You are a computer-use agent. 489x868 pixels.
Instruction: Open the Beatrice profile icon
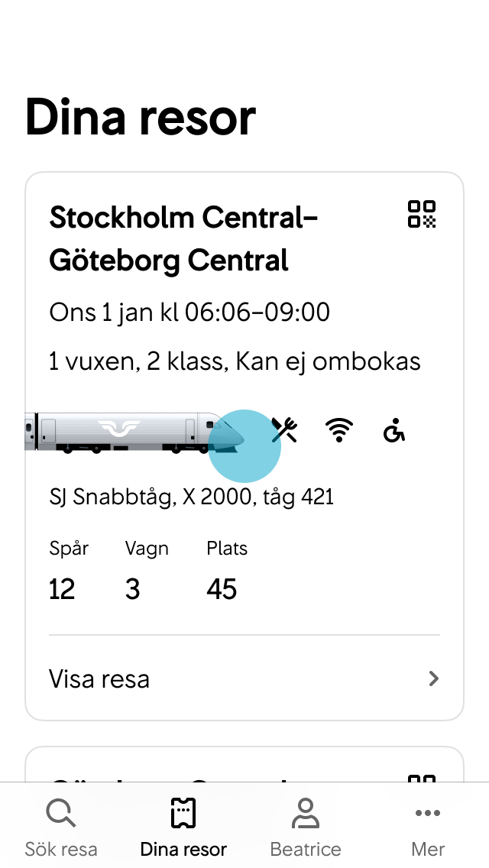click(305, 811)
